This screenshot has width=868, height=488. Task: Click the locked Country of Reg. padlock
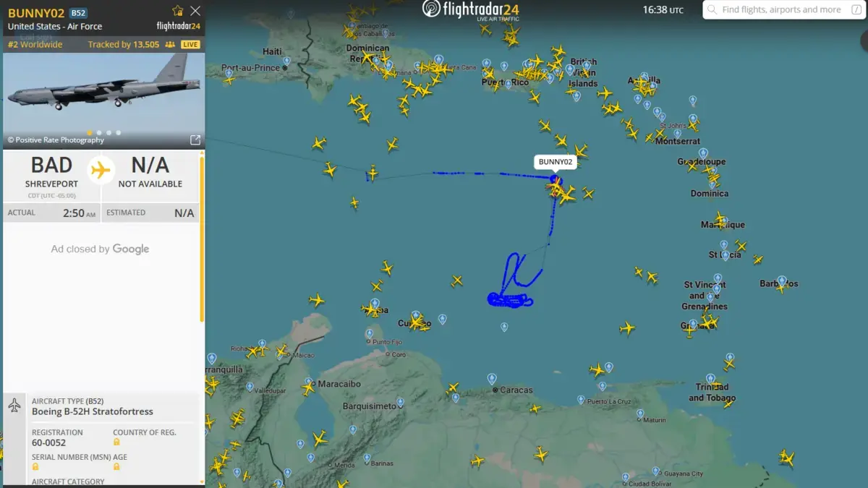(116, 442)
